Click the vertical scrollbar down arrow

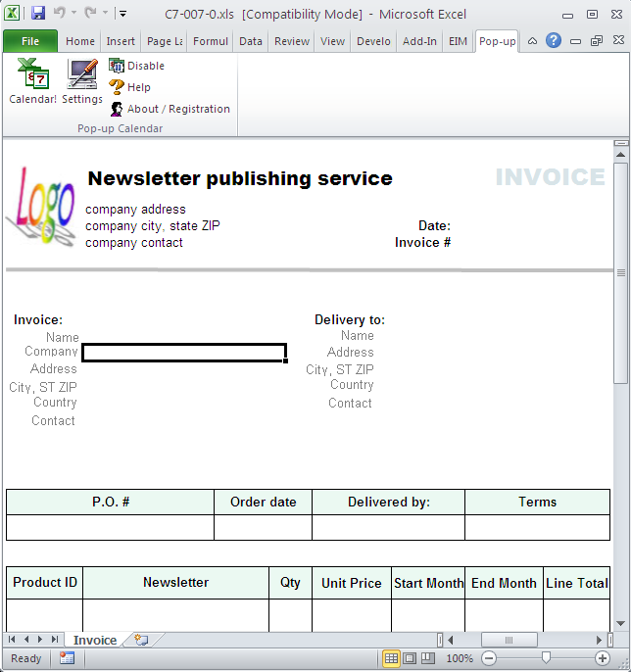click(x=620, y=623)
